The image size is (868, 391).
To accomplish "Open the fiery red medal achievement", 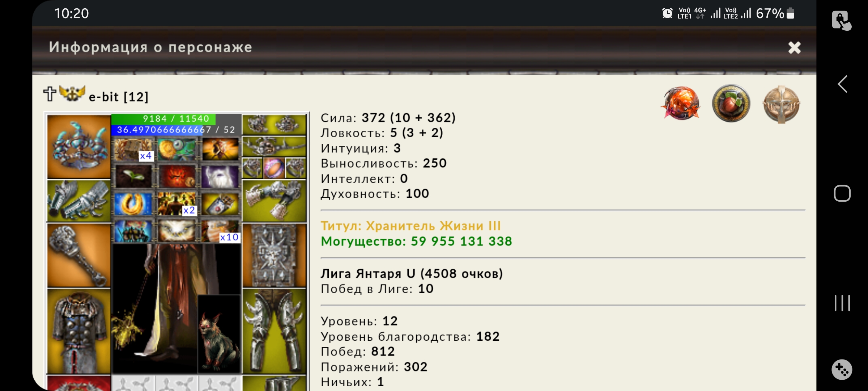I will [681, 104].
